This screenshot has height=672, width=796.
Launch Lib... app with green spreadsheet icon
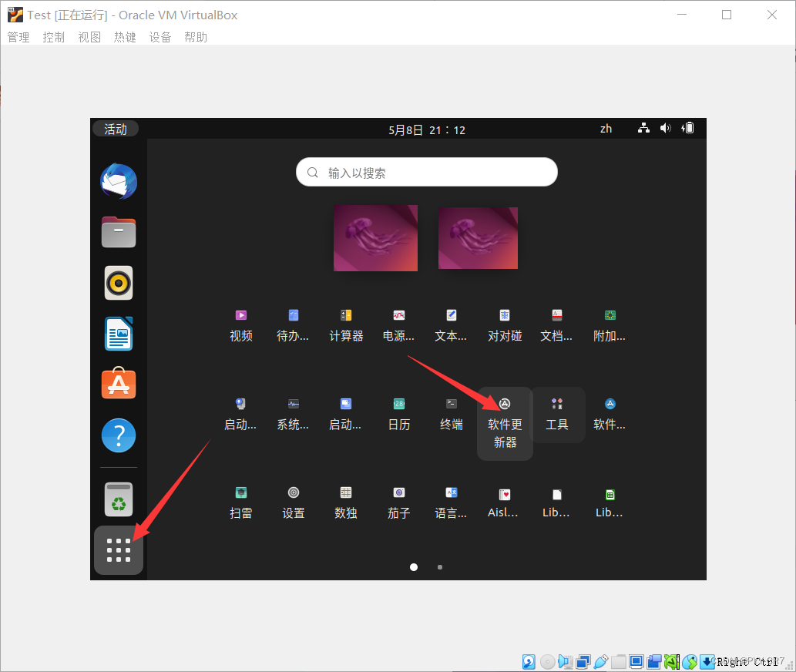(x=610, y=503)
